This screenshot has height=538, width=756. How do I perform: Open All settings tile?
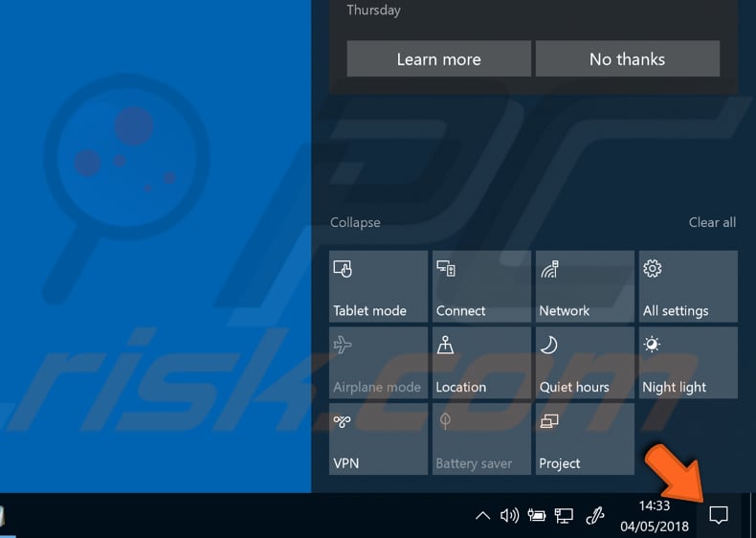pyautogui.click(x=688, y=286)
